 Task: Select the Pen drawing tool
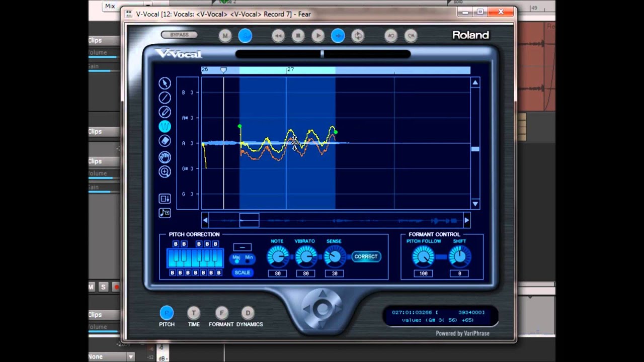point(165,112)
